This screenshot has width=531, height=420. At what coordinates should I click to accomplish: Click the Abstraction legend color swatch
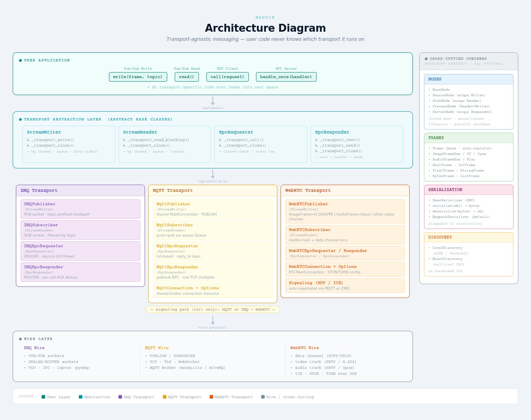point(80,397)
